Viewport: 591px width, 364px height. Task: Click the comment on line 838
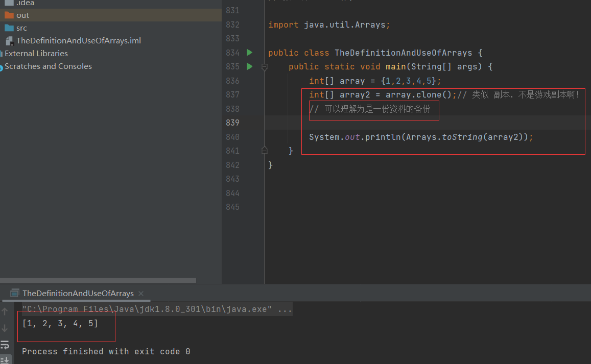click(370, 109)
